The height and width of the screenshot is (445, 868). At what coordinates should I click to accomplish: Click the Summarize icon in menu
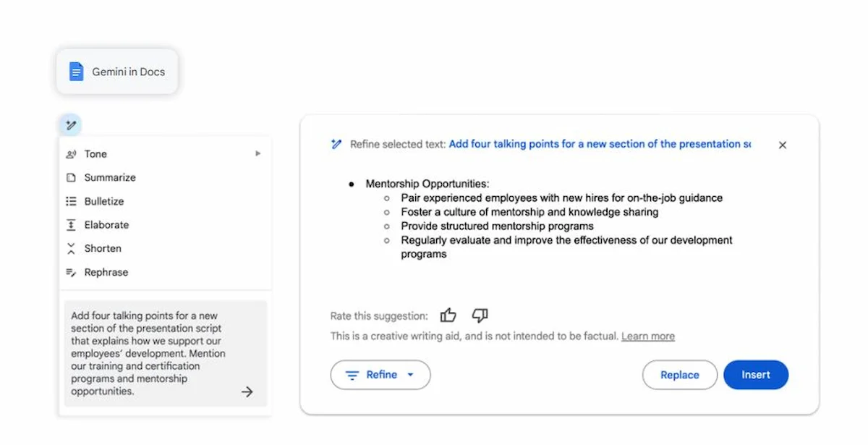click(71, 178)
